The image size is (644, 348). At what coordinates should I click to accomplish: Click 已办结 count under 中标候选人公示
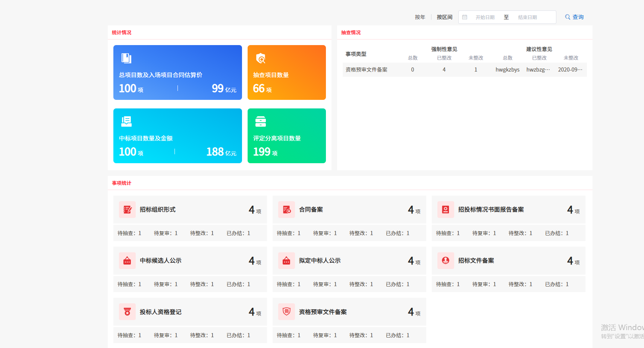(x=238, y=284)
